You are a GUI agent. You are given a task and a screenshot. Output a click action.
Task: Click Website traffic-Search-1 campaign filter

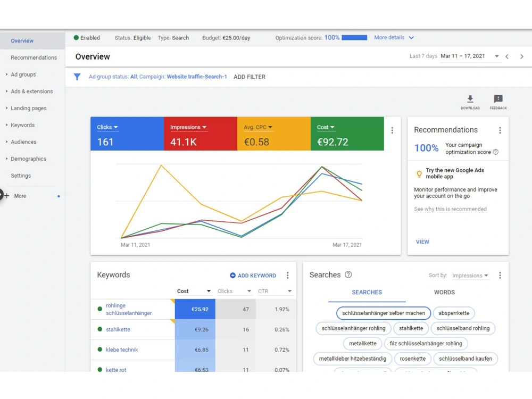197,77
